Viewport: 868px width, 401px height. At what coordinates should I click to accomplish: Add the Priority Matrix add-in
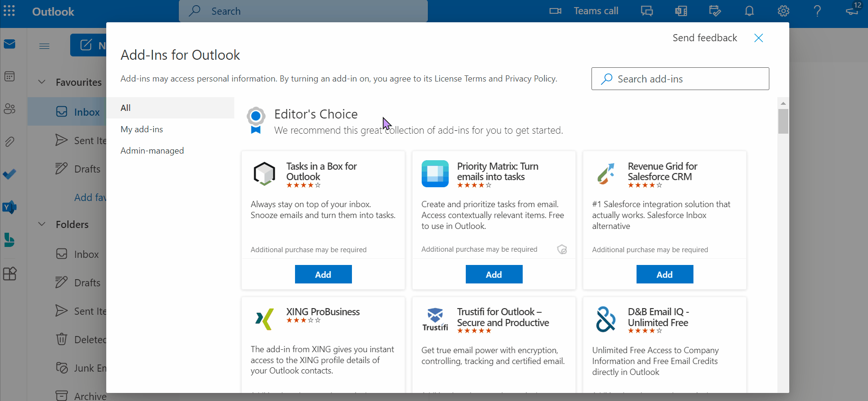pos(494,274)
